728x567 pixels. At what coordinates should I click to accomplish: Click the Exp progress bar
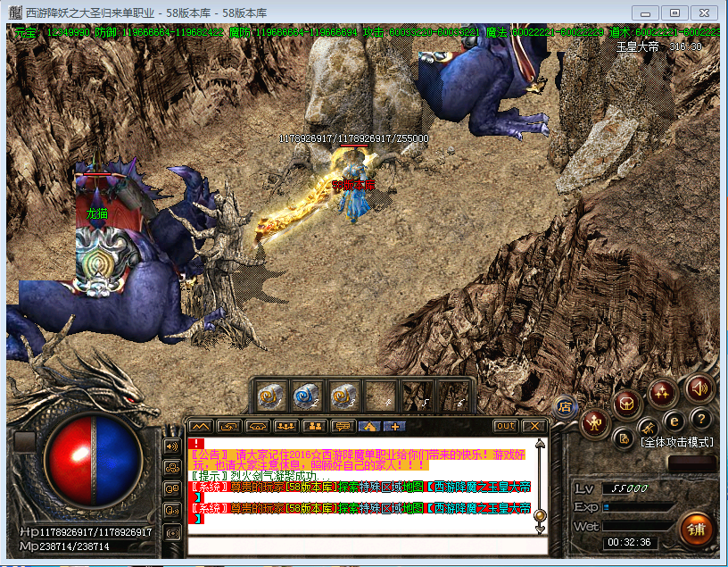click(x=639, y=507)
